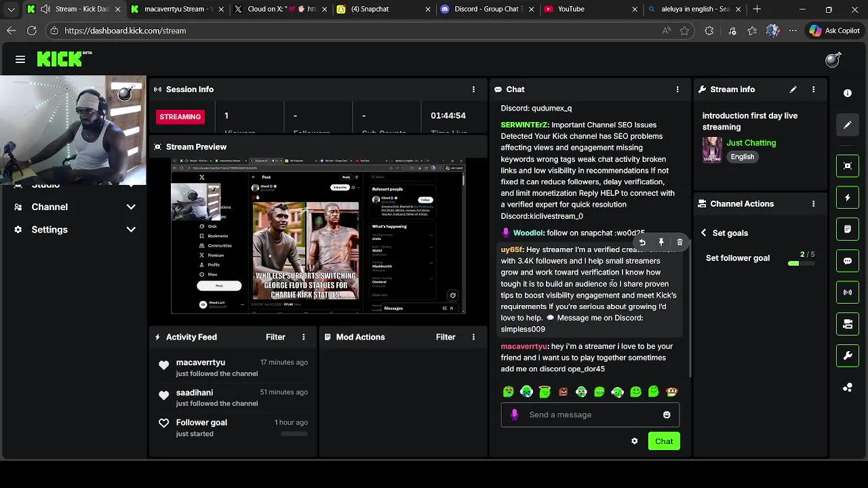Click the Just Chatting category thumbnail

pyautogui.click(x=712, y=150)
